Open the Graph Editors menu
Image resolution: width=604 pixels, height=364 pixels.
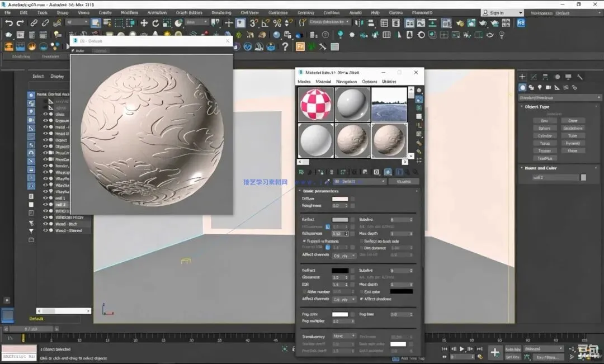tap(189, 13)
